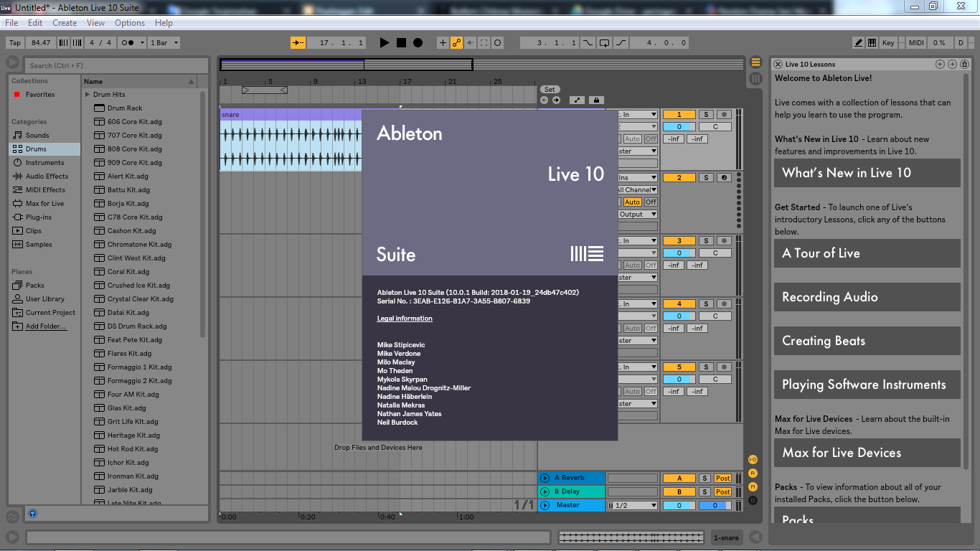Open the Master output 1/2 dropdown
The height and width of the screenshot is (551, 980).
[632, 506]
